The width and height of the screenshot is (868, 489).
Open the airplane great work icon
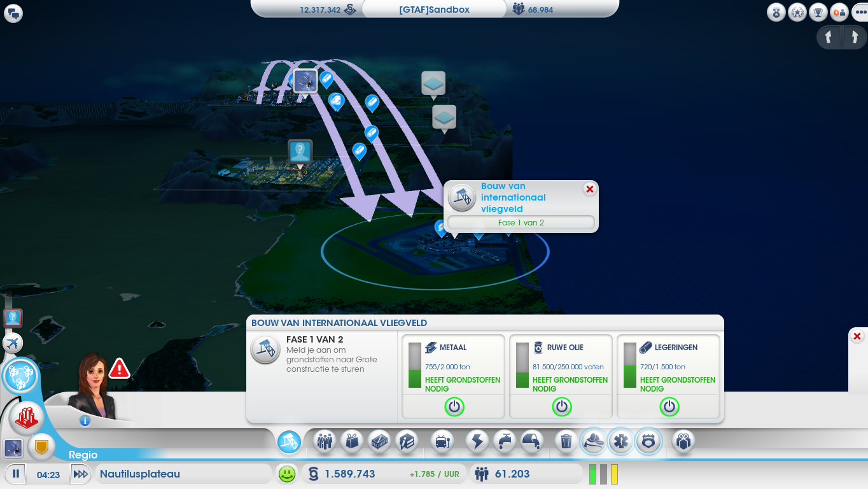pos(13,343)
